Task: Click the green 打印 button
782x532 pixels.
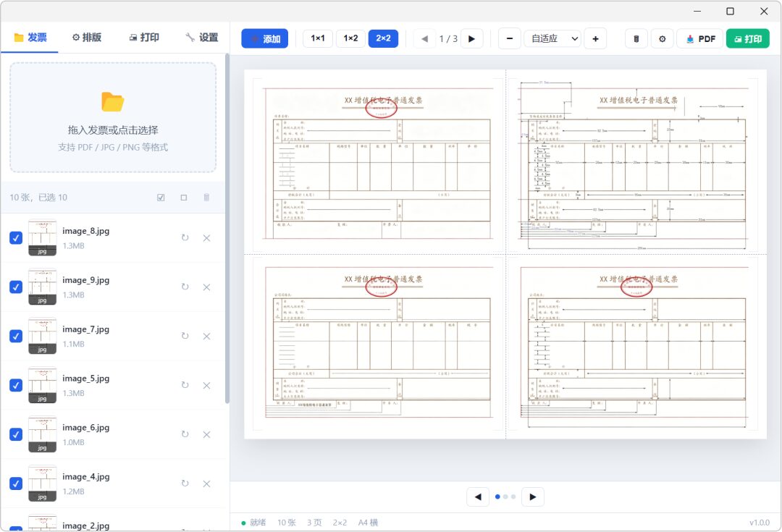Action: [x=747, y=38]
